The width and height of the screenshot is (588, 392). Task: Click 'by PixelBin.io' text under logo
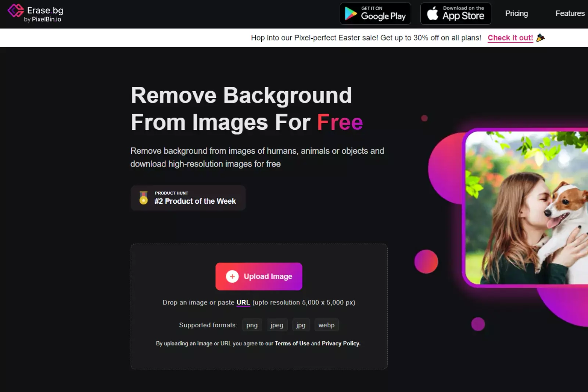(x=43, y=19)
